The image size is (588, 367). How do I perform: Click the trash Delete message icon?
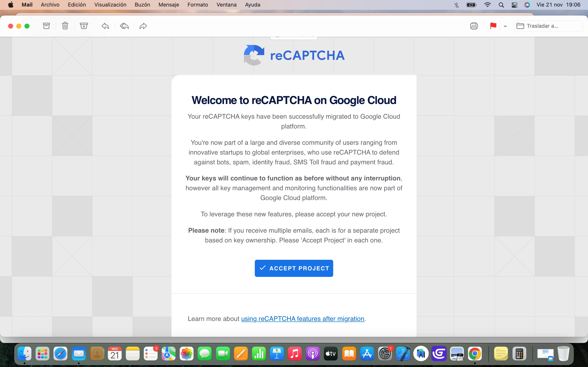click(65, 26)
